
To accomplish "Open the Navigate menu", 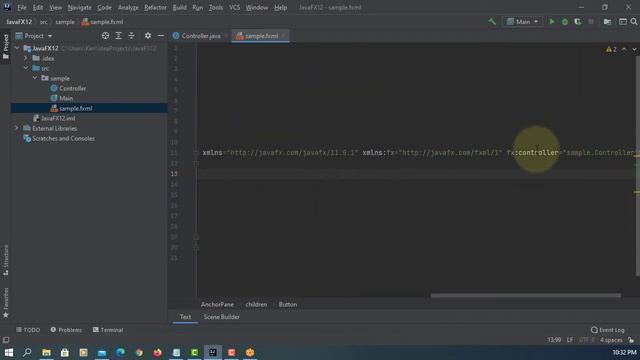I will [80, 7].
